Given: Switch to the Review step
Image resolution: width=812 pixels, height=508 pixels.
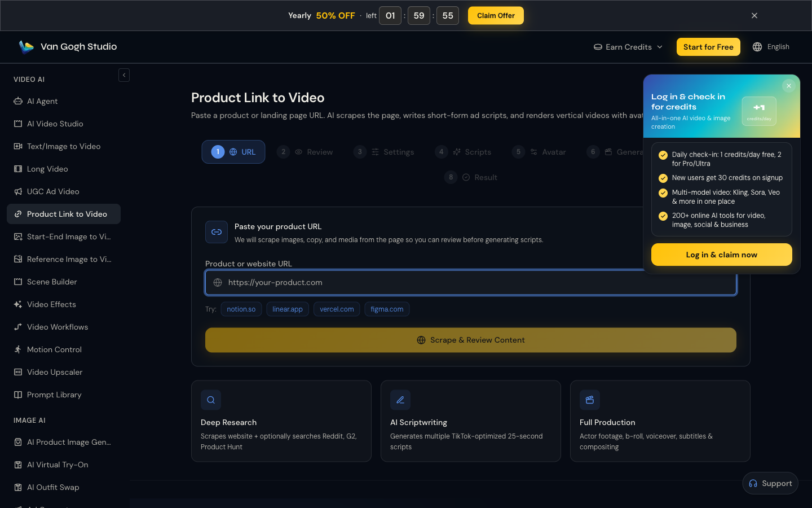Looking at the screenshot, I should point(305,152).
